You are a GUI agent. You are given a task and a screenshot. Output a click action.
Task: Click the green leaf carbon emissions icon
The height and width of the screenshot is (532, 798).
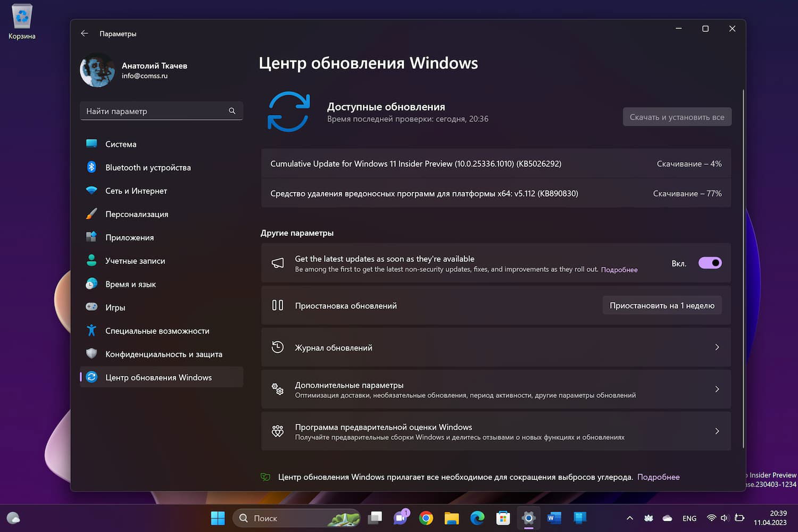point(265,477)
